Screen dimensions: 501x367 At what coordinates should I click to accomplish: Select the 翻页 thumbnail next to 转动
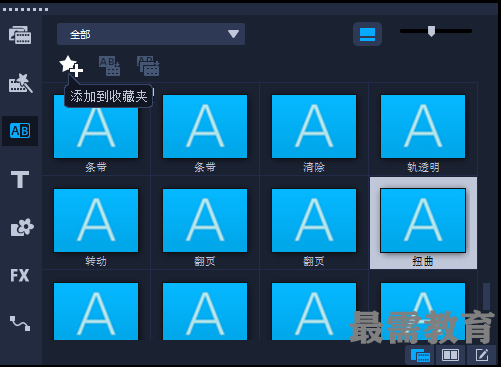click(x=205, y=220)
